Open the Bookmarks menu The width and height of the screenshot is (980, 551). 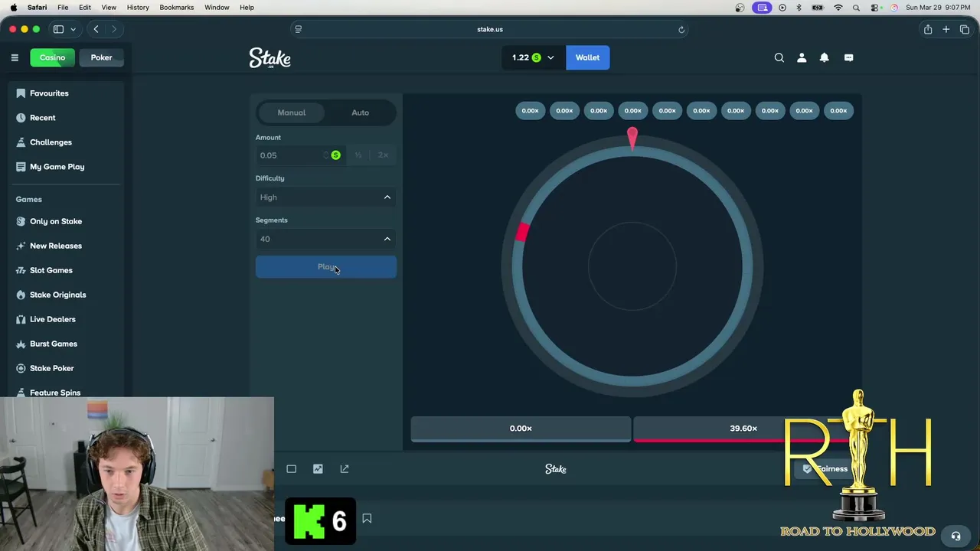click(x=176, y=8)
